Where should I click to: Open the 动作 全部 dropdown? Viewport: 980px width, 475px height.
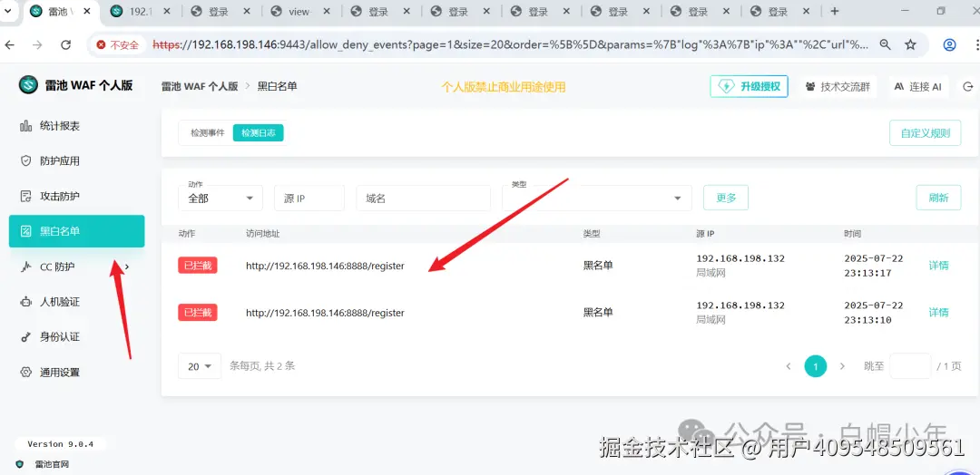[220, 198]
